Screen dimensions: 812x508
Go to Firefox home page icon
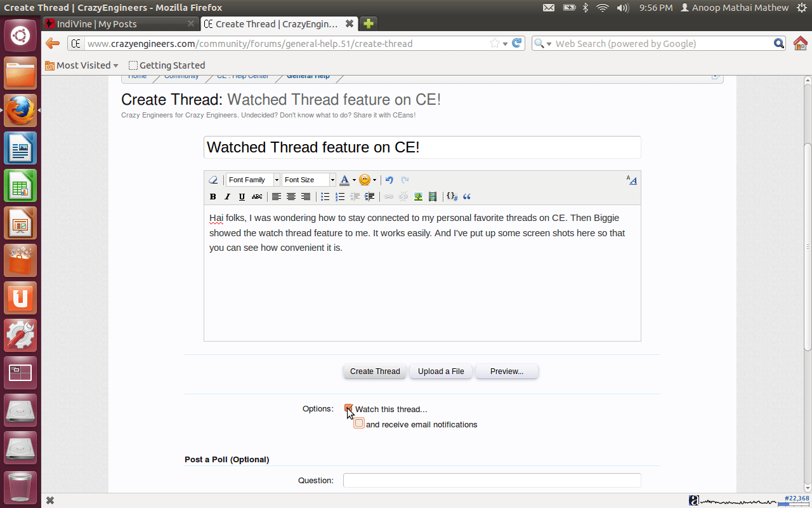(x=801, y=43)
